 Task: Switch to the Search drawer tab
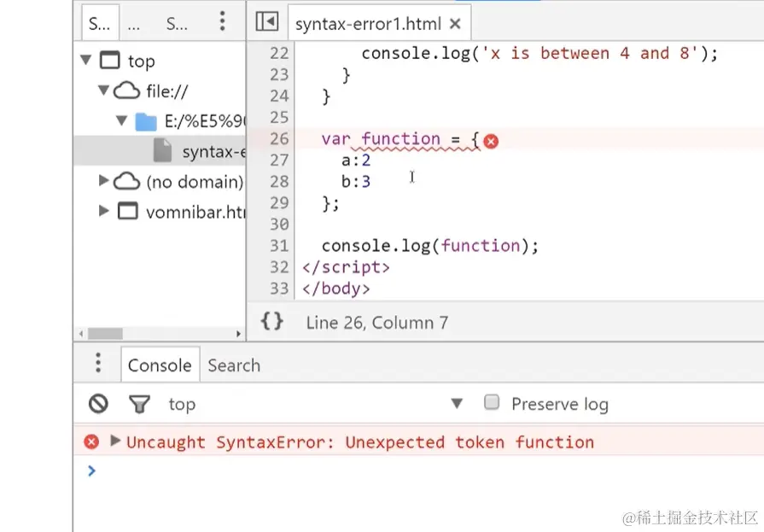coord(234,365)
